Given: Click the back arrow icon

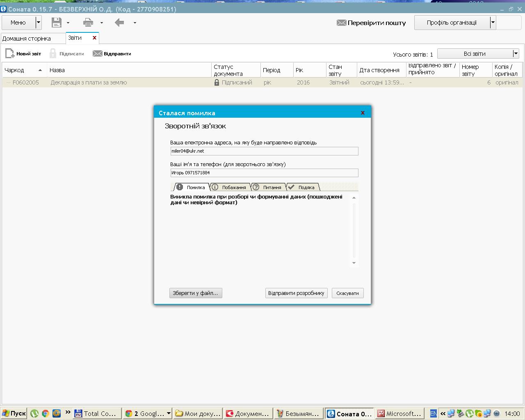Looking at the screenshot, I should [119, 23].
